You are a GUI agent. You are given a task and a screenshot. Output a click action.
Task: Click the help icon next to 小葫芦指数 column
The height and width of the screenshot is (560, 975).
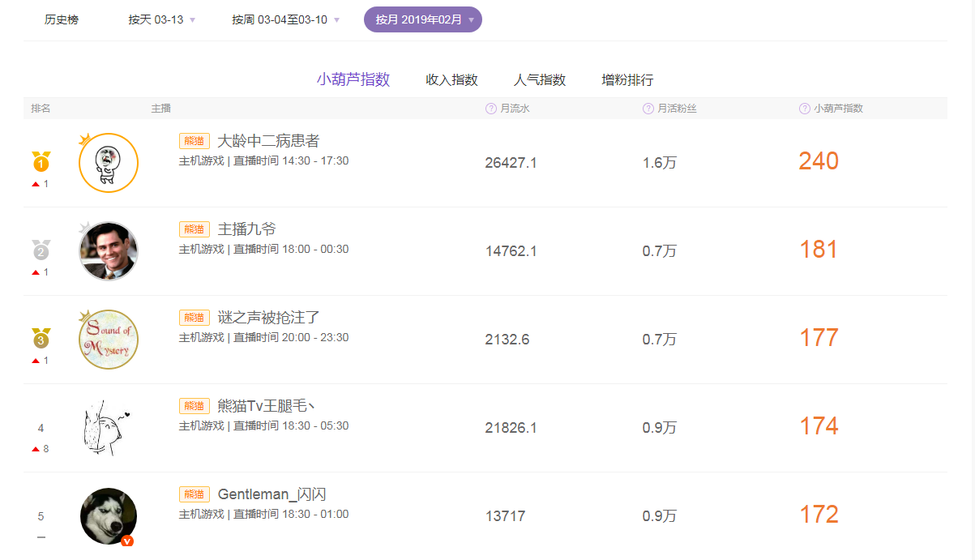pyautogui.click(x=803, y=108)
